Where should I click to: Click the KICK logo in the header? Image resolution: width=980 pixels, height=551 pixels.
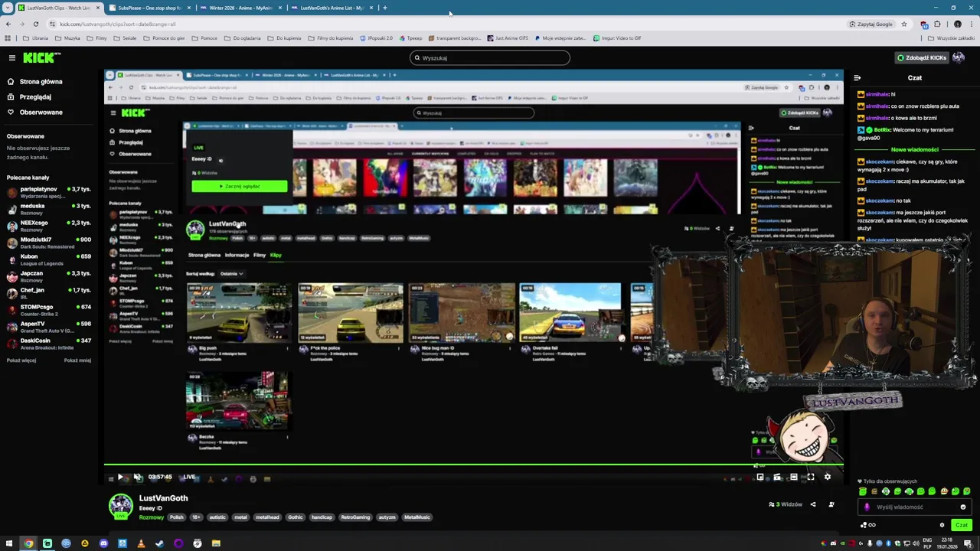[x=41, y=57]
